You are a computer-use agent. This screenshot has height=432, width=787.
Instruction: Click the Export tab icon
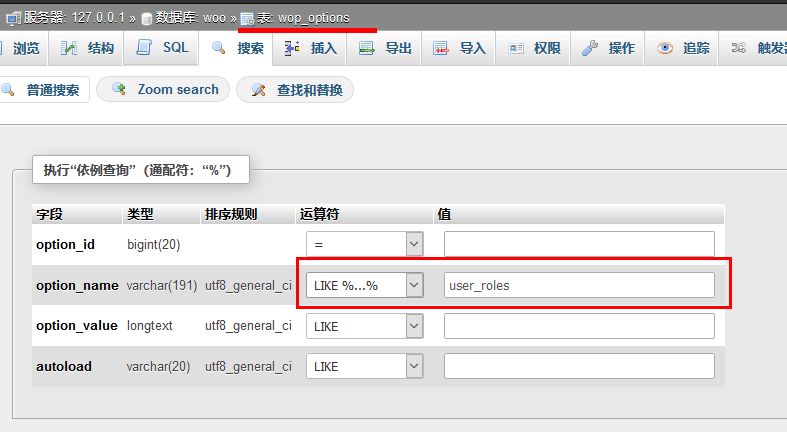click(367, 48)
